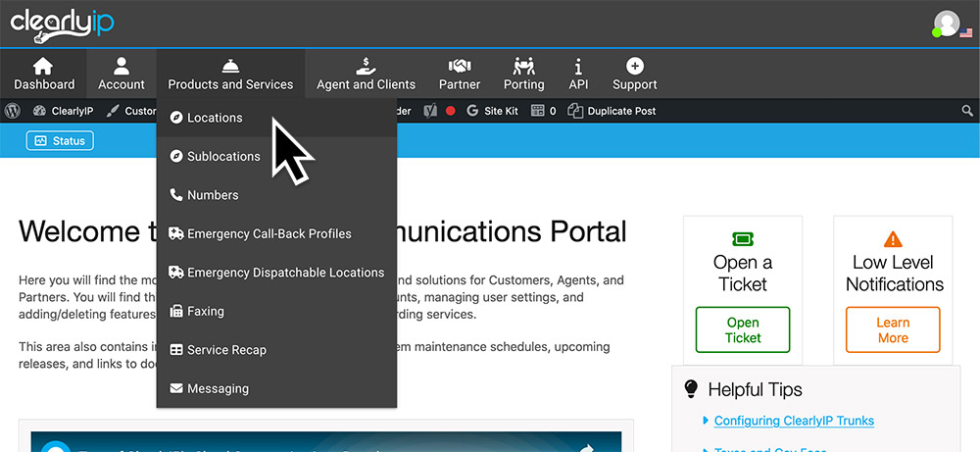
Task: Open the Agent and Clients menu
Action: (366, 67)
